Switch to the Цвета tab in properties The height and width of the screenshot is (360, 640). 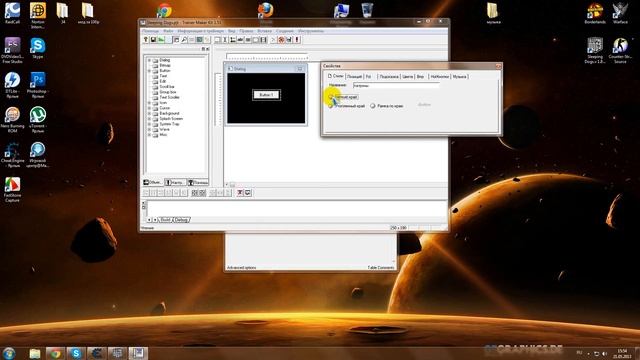pyautogui.click(x=407, y=77)
